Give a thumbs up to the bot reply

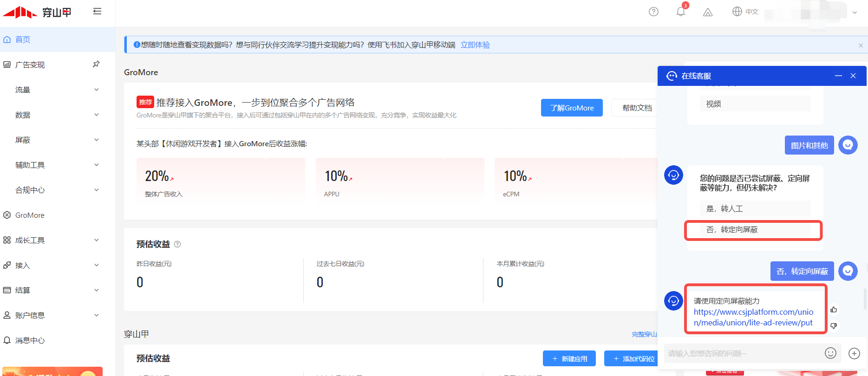click(x=834, y=310)
